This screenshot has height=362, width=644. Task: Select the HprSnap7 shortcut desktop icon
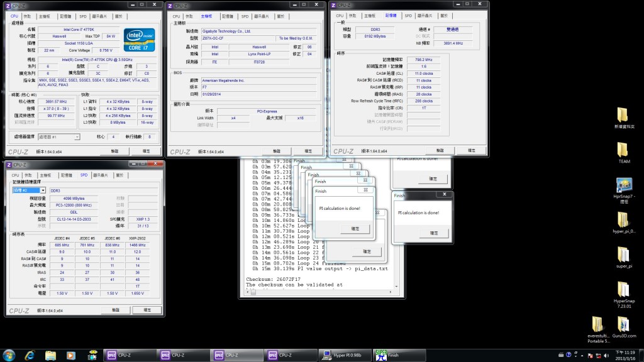tap(624, 190)
